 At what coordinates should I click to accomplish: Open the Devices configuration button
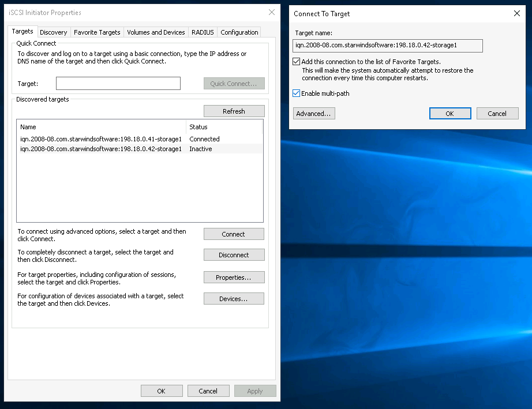coord(234,299)
